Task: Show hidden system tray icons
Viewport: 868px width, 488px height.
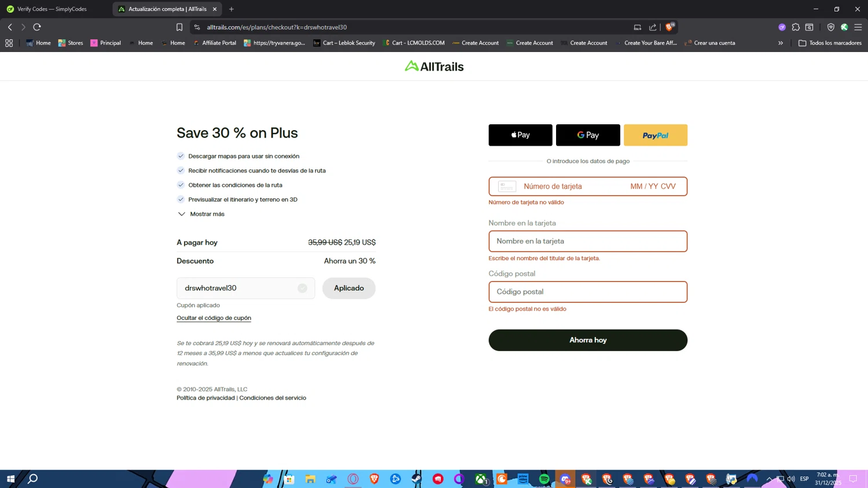Action: pyautogui.click(x=769, y=479)
